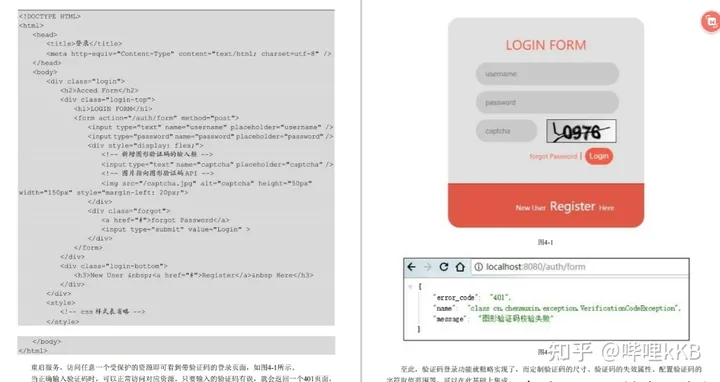This screenshot has width=720, height=382.
Task: Select the <div class="login-top"> code line
Action: pos(107,100)
